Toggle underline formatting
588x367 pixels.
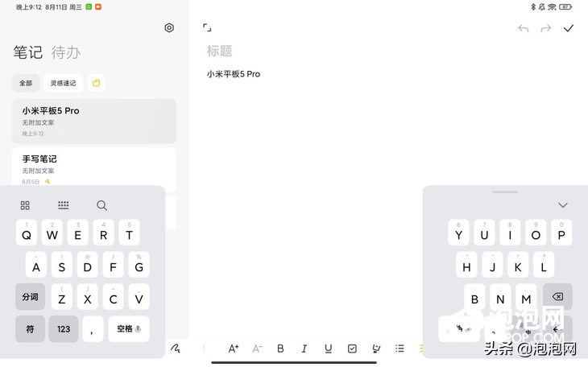coord(328,348)
